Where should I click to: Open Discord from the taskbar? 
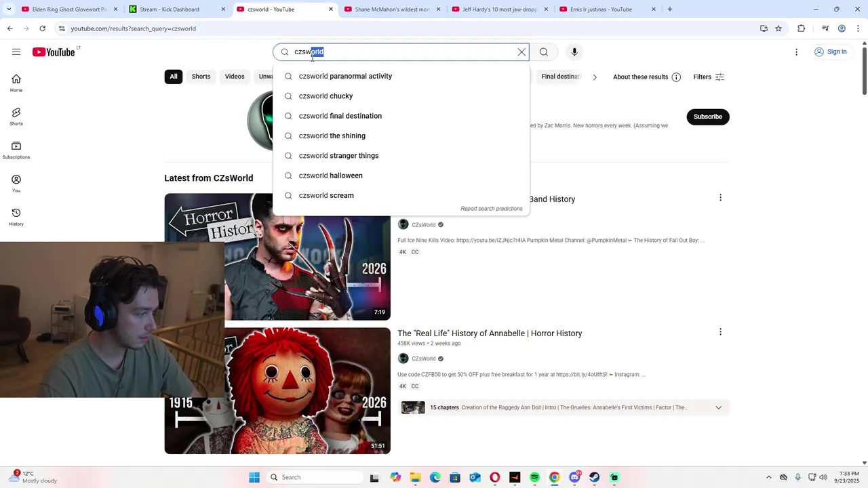tap(574, 477)
